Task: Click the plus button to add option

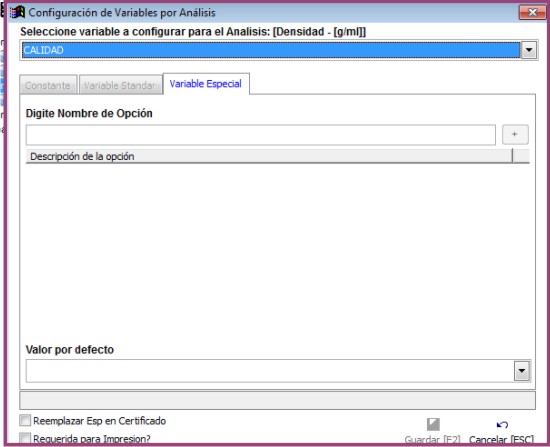Action: pyautogui.click(x=515, y=134)
